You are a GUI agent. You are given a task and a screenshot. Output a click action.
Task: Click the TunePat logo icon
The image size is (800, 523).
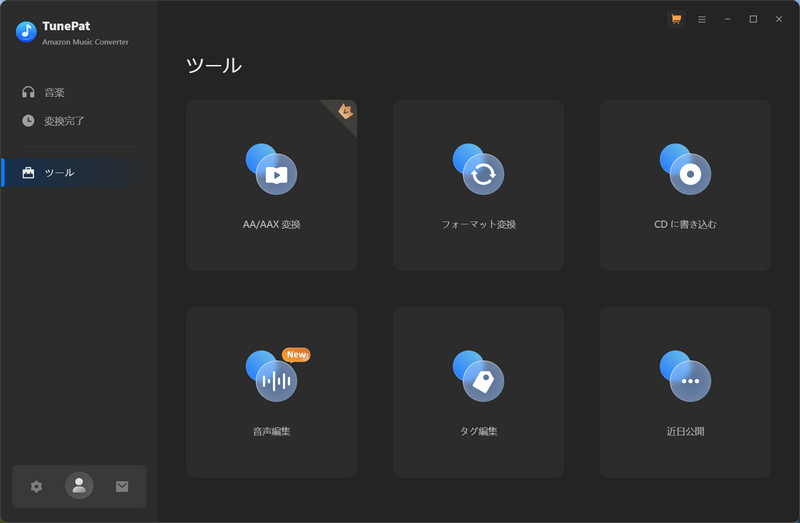click(x=26, y=32)
